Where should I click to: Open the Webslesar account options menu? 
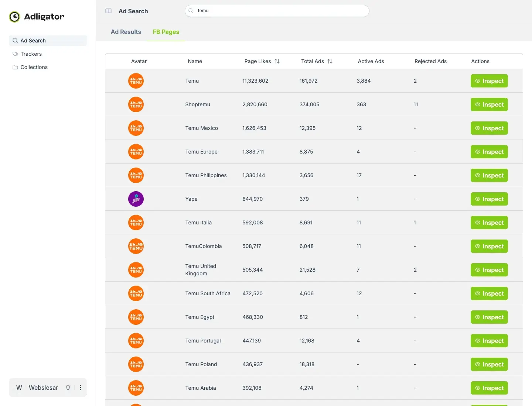coord(81,388)
